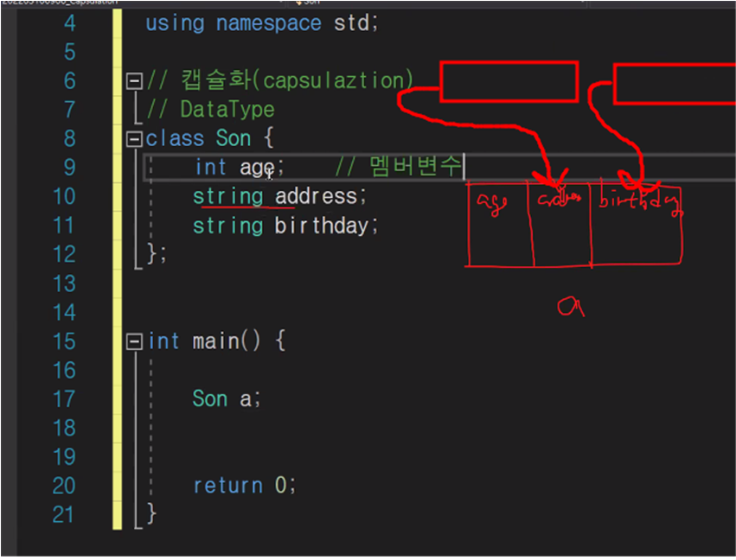736x560 pixels.
Task: Collapse the class Son block
Action: 134,139
